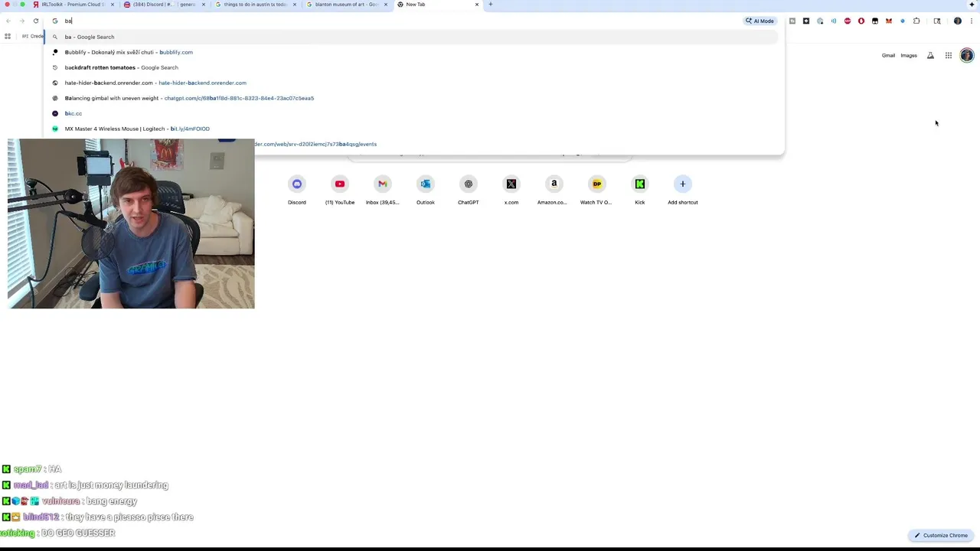980x551 pixels.
Task: Open a new browser tab
Action: coord(491,5)
